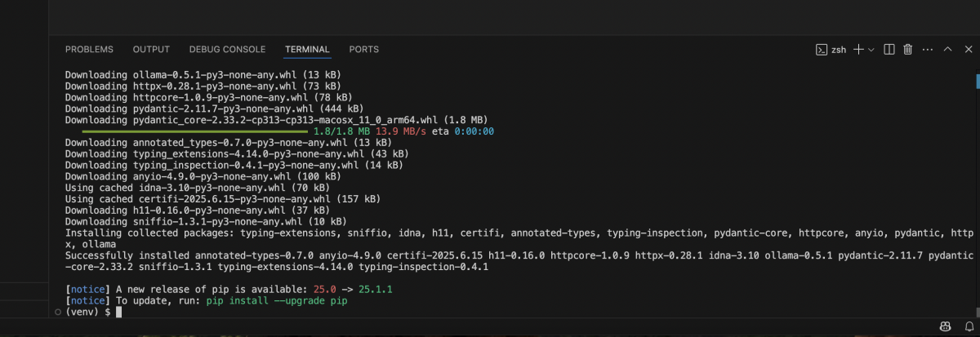Open the launch profile dropdown next to plus

pos(871,50)
